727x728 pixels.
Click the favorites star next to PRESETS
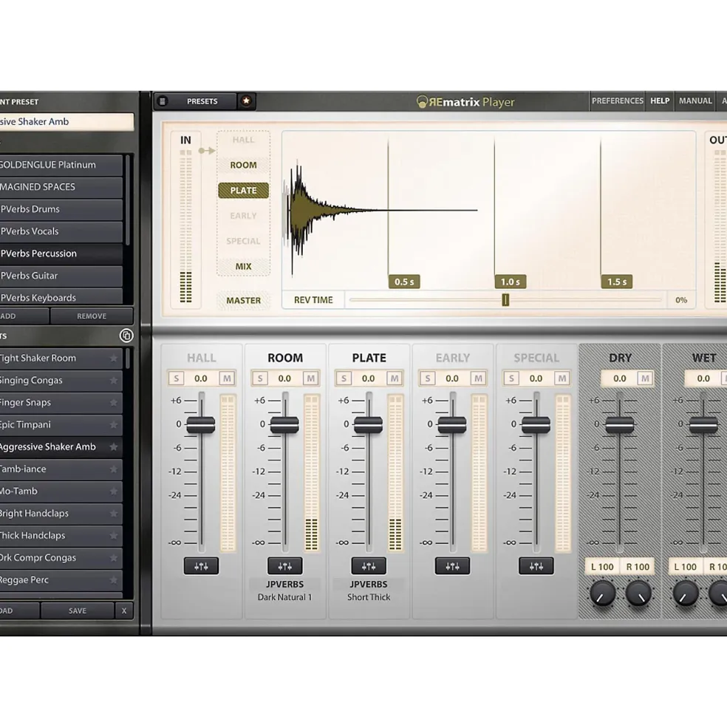246,101
